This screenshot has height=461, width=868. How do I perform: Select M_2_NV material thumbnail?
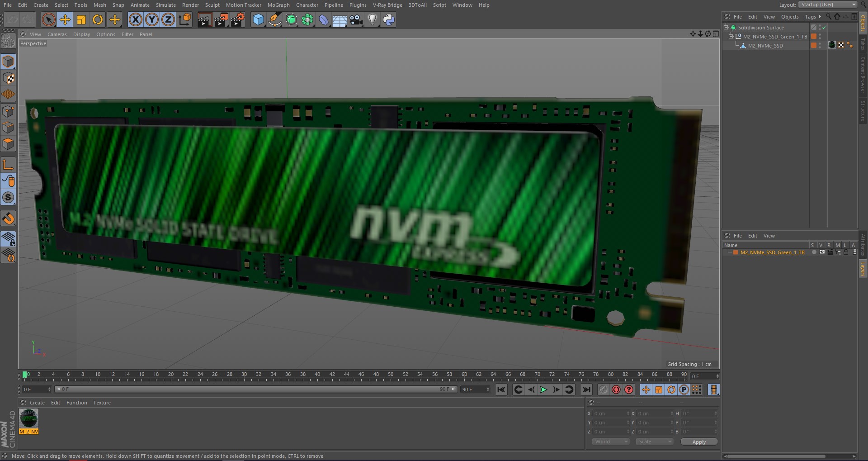pyautogui.click(x=28, y=418)
